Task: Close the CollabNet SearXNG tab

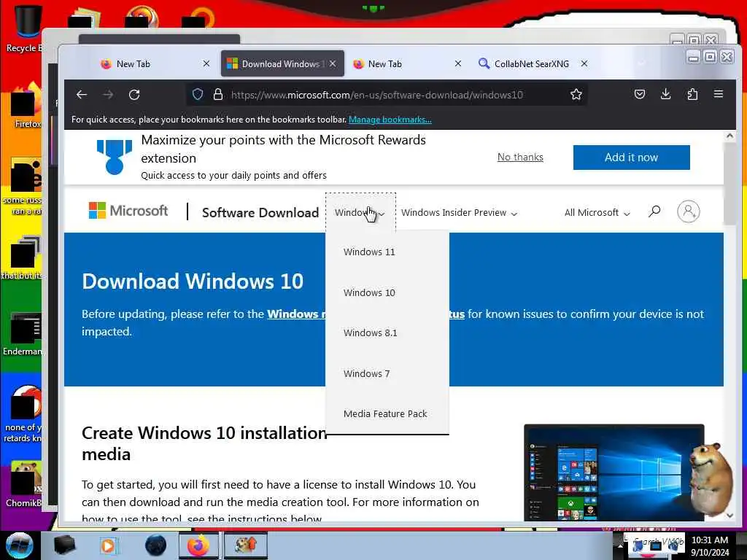Action: point(584,63)
